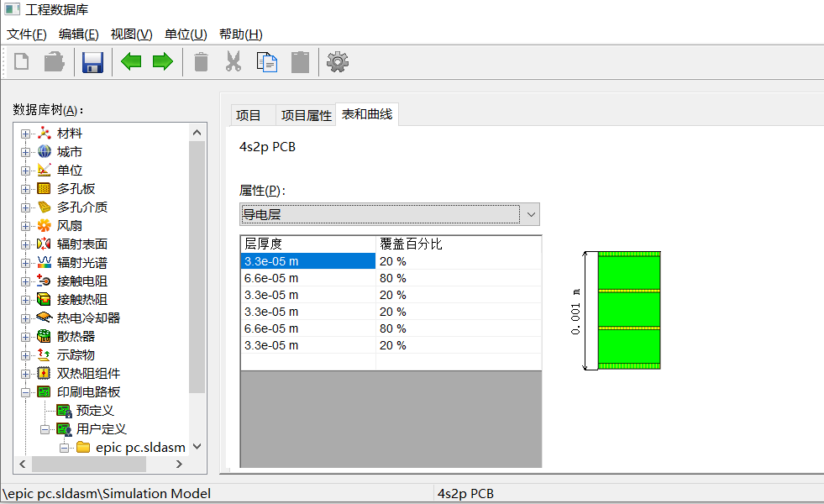Copy the selected database item
Screen dimensions: 824x504
tap(267, 61)
